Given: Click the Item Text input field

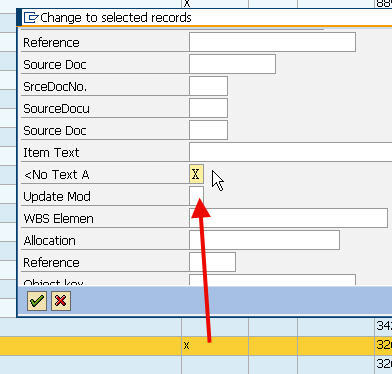Looking at the screenshot, I should click(x=291, y=152).
